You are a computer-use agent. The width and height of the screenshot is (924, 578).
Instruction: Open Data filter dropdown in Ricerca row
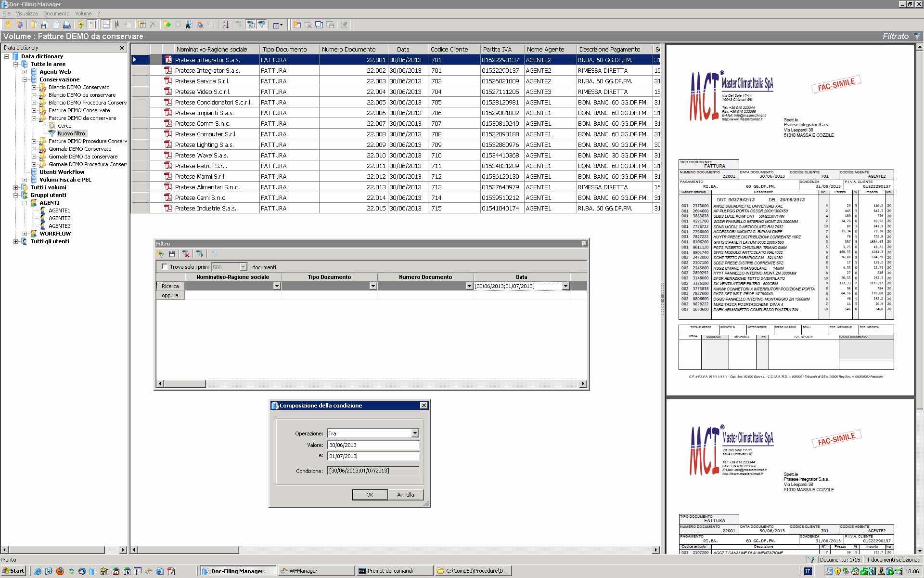tap(565, 286)
